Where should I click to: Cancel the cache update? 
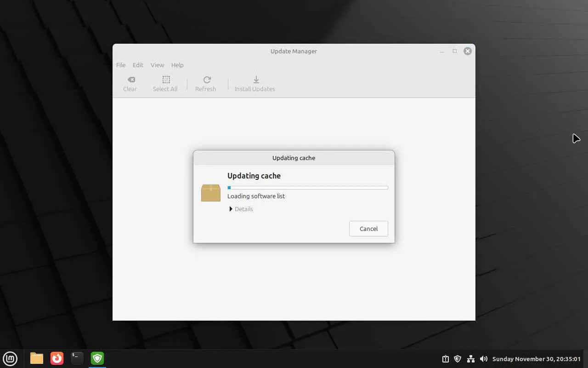(x=368, y=229)
